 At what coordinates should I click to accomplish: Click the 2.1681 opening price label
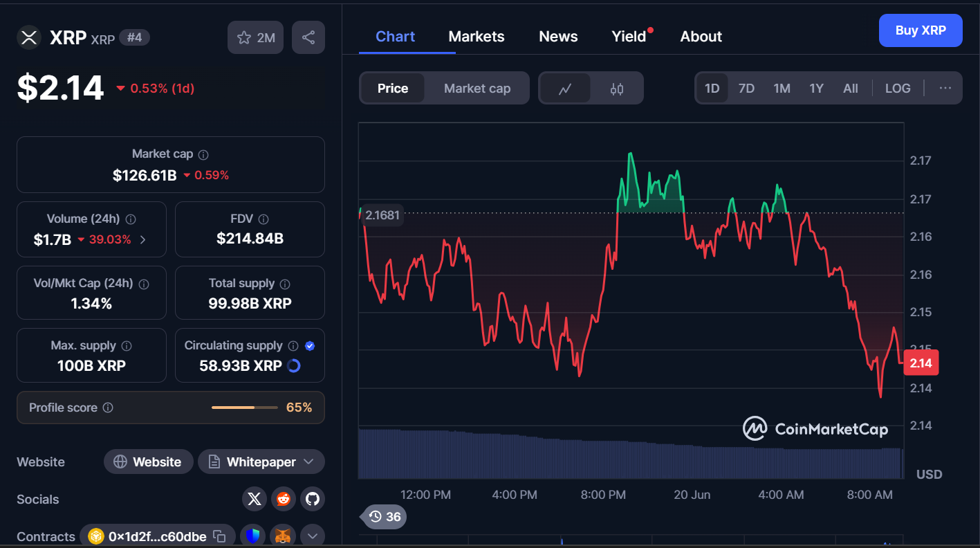point(382,215)
